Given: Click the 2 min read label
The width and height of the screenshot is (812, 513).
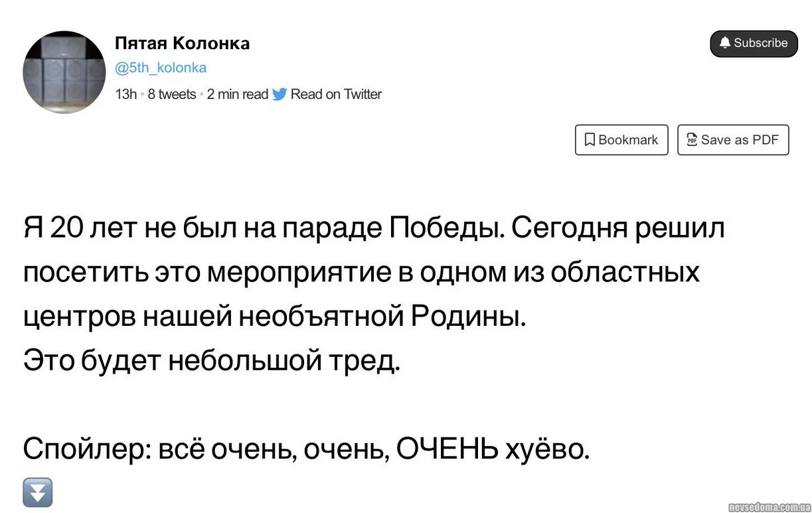Looking at the screenshot, I should coord(237,94).
